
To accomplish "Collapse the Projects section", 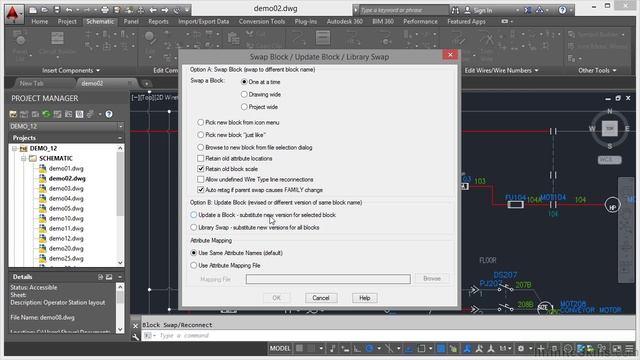I will click(120, 138).
